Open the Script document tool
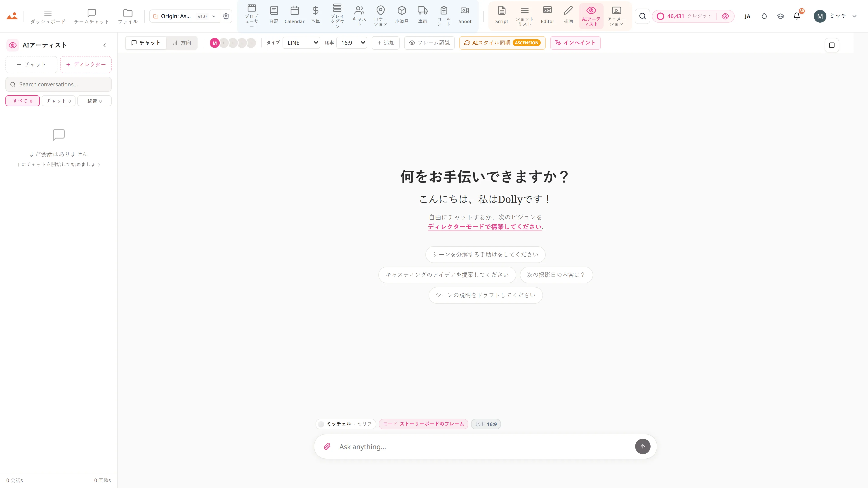The image size is (868, 488). [502, 16]
